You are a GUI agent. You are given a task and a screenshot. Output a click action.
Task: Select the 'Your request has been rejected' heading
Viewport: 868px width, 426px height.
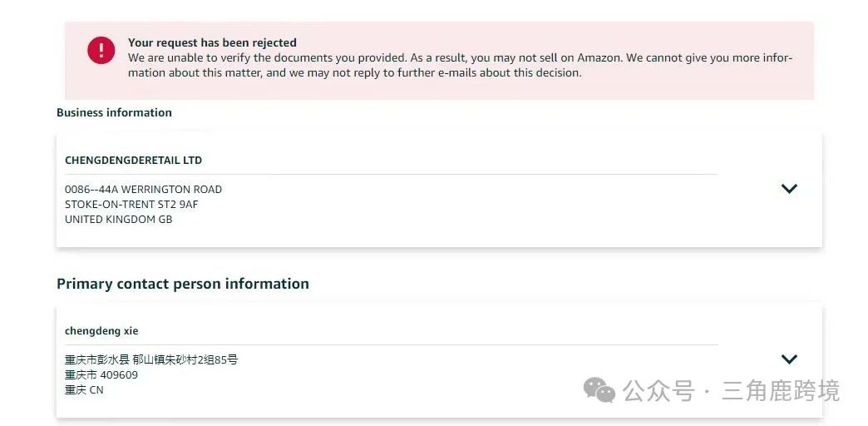pyautogui.click(x=212, y=42)
